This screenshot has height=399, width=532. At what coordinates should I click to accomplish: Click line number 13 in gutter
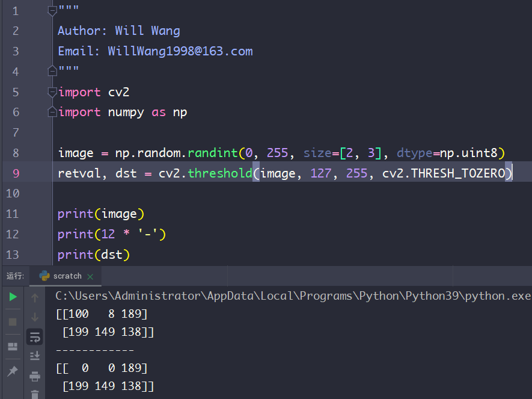(x=13, y=255)
